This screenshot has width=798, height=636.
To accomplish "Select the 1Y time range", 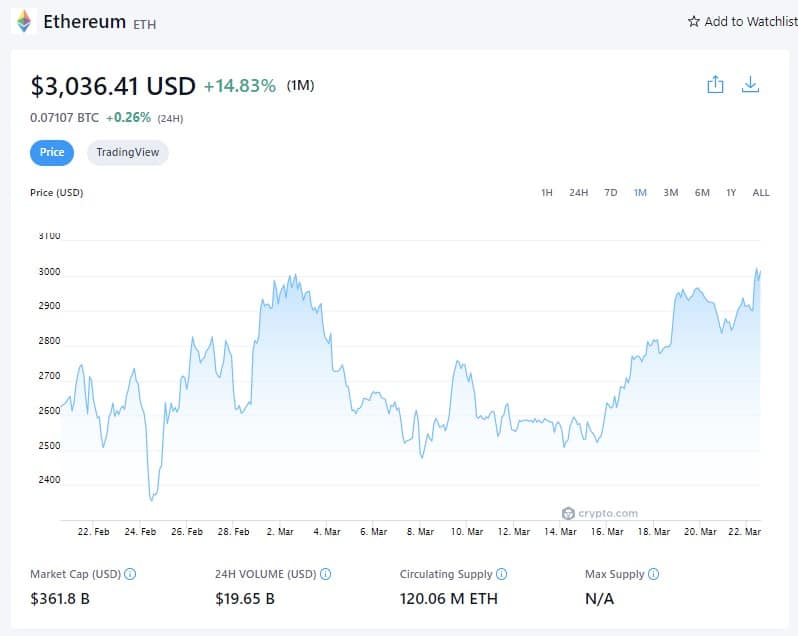I will click(x=731, y=192).
